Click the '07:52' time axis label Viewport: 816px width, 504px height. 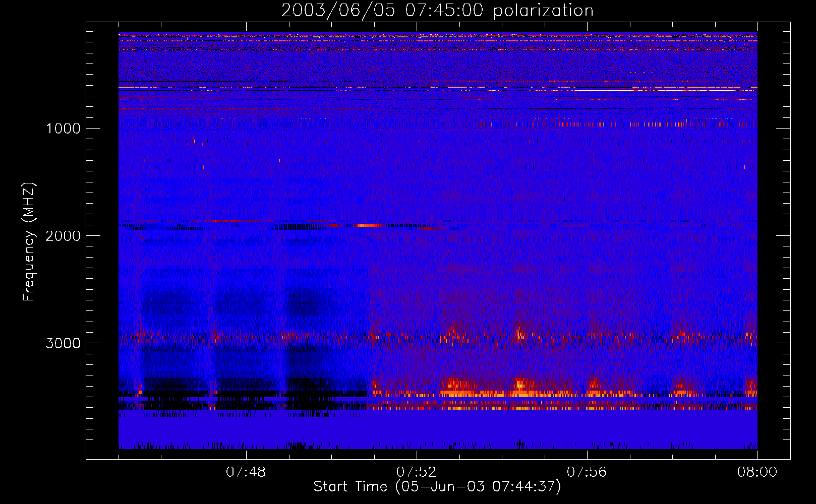(417, 472)
